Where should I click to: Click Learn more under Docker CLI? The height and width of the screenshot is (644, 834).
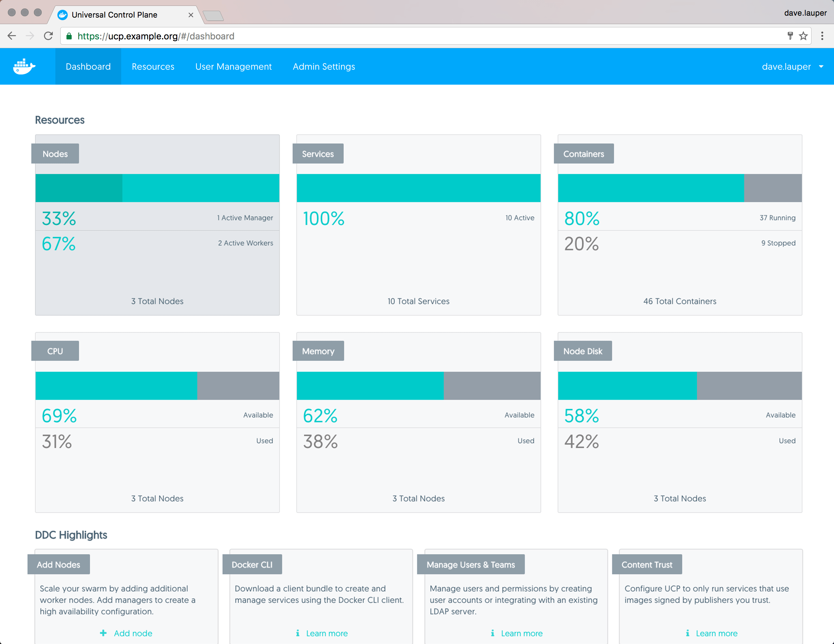pos(326,633)
